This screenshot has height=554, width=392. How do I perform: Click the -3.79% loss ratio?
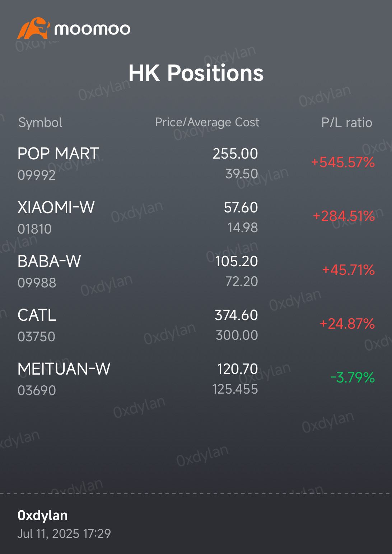tap(353, 377)
